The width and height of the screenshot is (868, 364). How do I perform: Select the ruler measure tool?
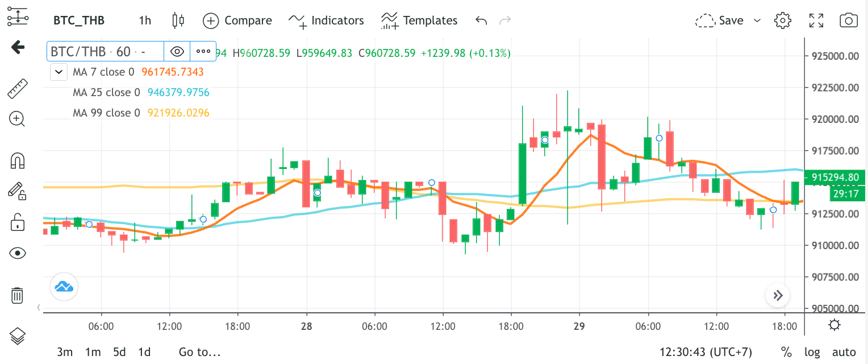[x=18, y=88]
